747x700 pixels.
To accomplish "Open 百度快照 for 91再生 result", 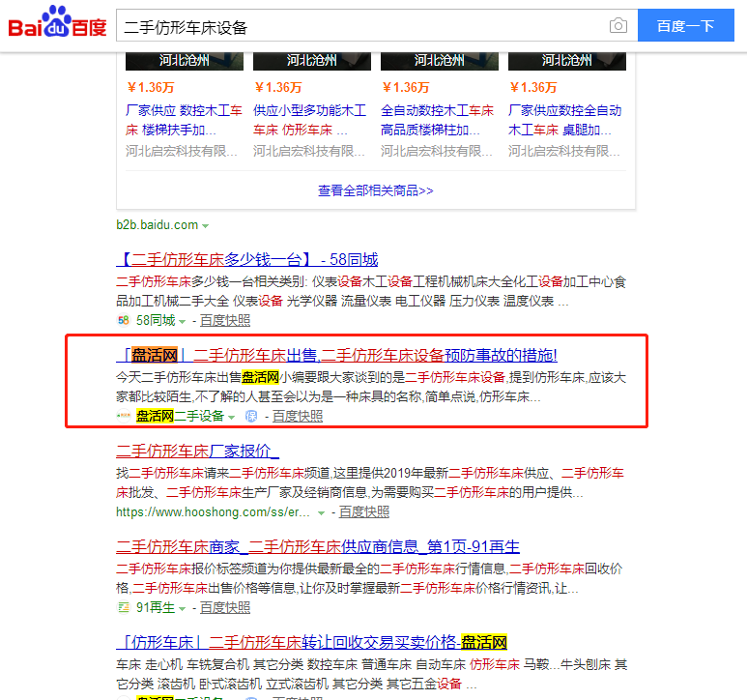I will pos(225,607).
